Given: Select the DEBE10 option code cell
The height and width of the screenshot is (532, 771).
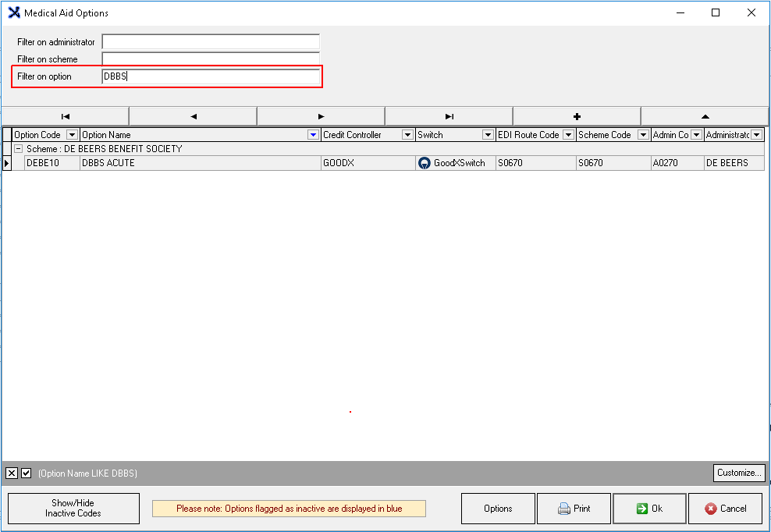Looking at the screenshot, I should tap(52, 163).
